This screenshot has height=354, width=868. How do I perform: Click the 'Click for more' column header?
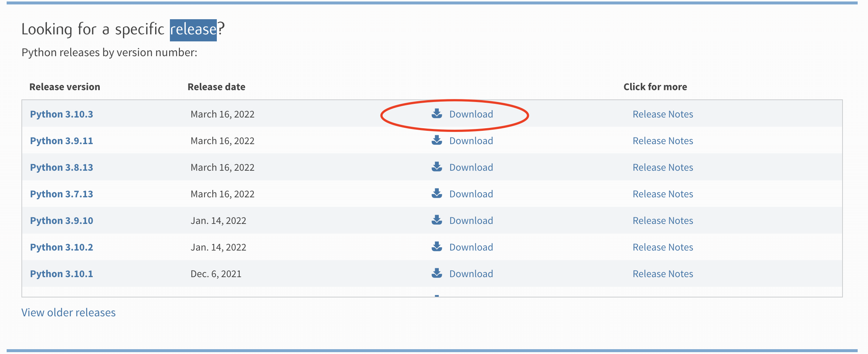655,87
